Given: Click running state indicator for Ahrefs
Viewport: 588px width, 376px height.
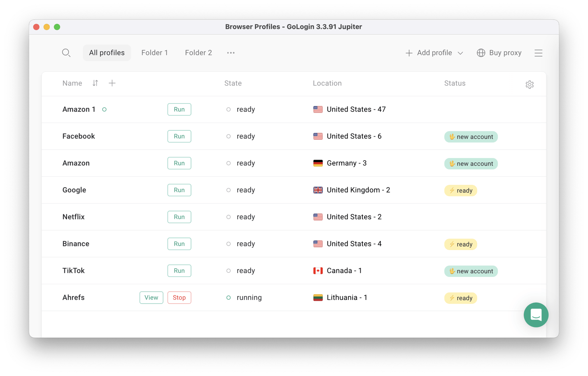Looking at the screenshot, I should coord(229,297).
